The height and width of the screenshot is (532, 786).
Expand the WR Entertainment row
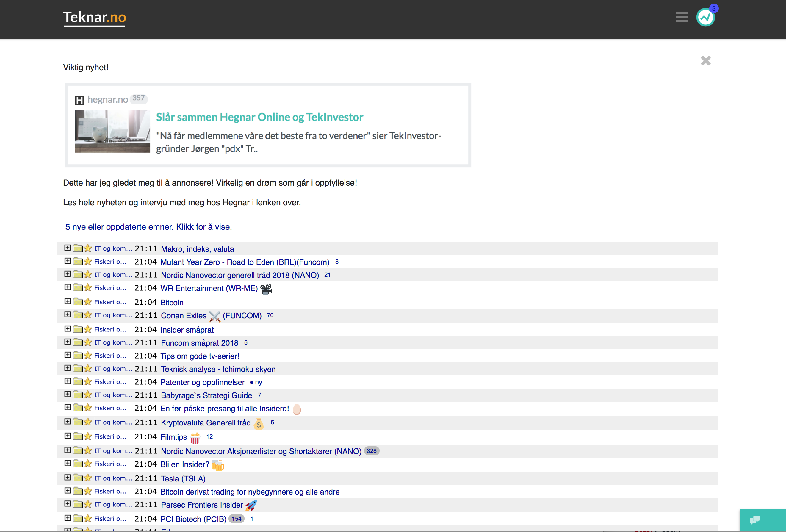[68, 287]
